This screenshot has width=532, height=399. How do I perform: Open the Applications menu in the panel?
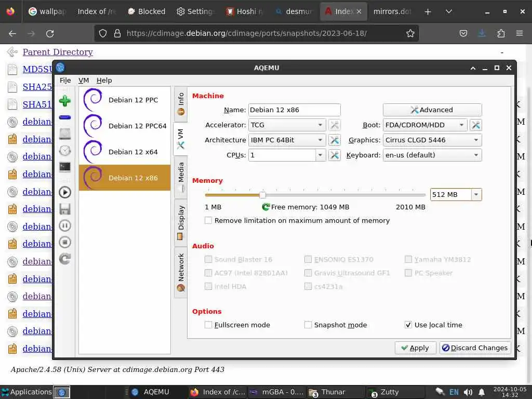click(26, 392)
